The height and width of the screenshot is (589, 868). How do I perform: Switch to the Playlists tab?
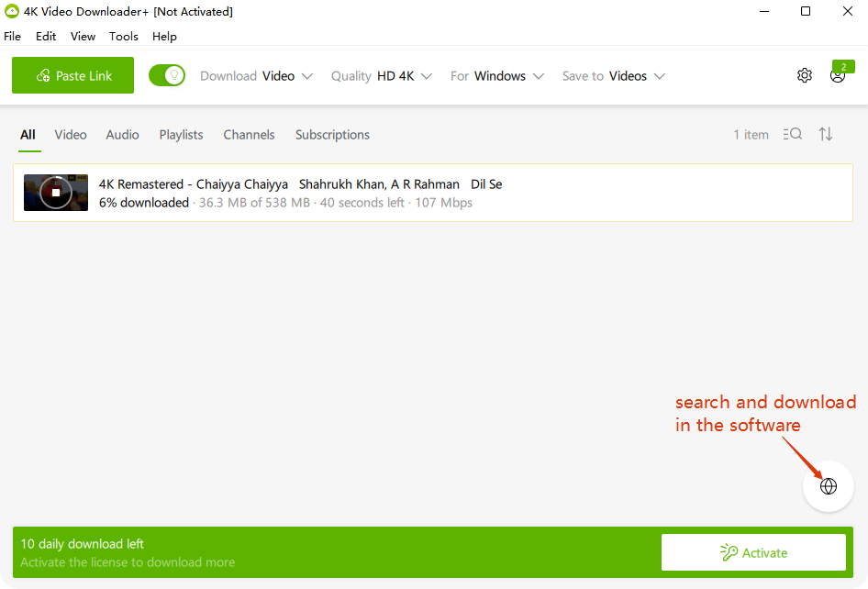[x=181, y=135]
